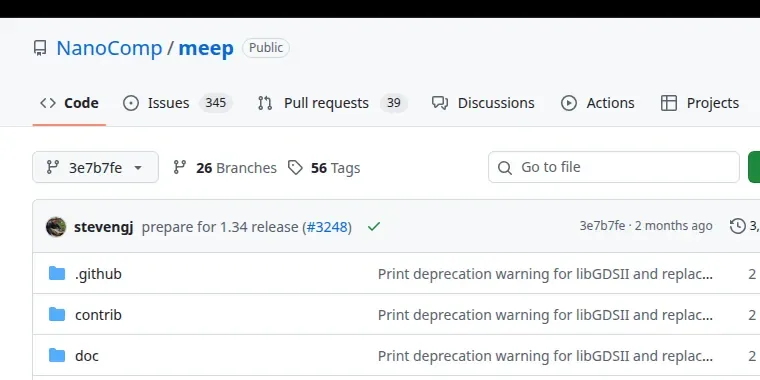Open the doc folder
Screen dimensions: 760x380
click(x=87, y=356)
